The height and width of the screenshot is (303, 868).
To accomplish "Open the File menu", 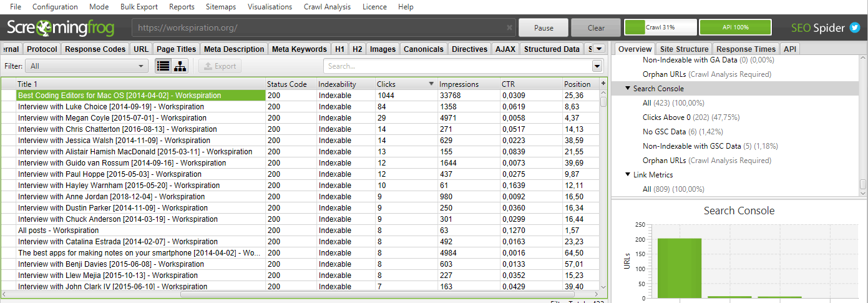I will point(16,7).
